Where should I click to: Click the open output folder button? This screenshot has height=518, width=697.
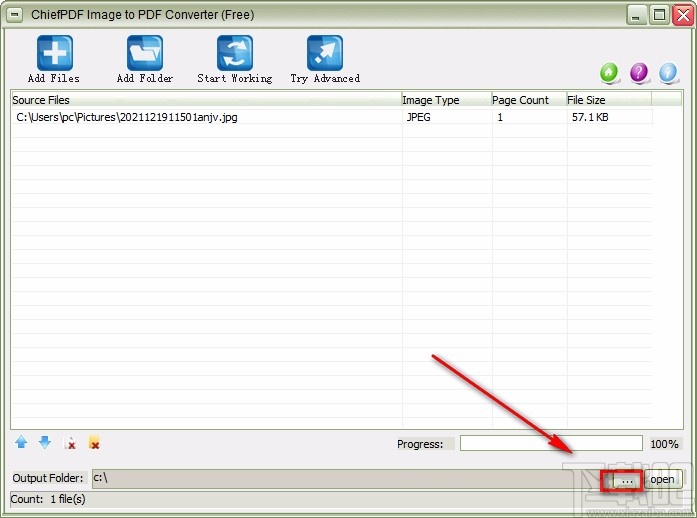662,479
